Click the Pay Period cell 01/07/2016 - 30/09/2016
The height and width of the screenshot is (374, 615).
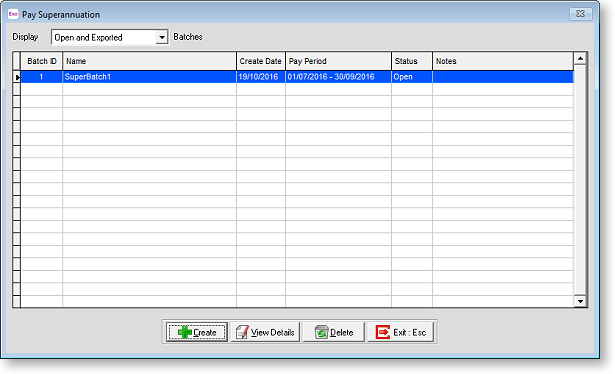tap(338, 77)
